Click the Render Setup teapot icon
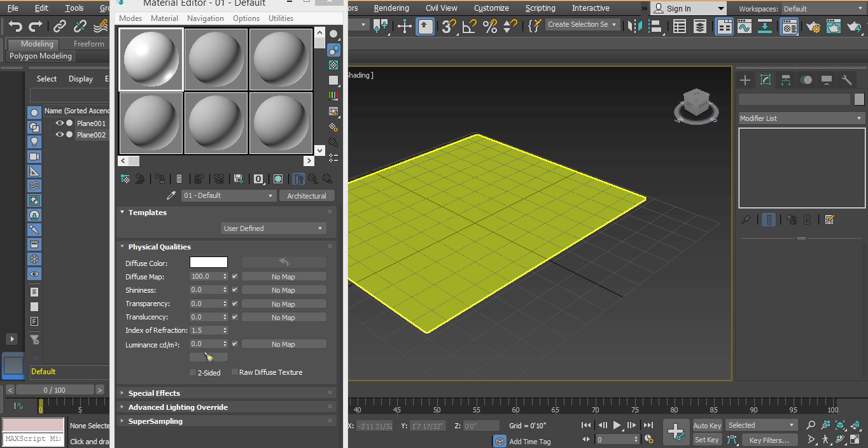Screen dimensions: 868x448 (x=813, y=26)
